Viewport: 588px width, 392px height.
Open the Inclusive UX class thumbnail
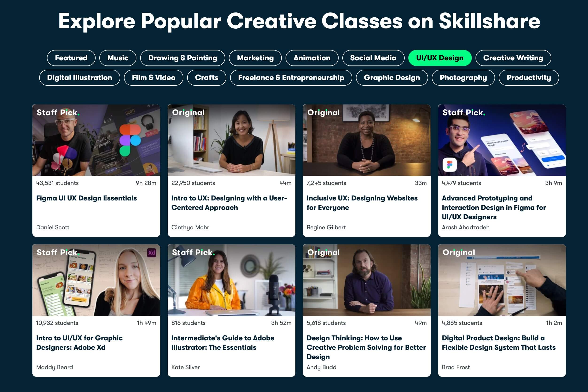tap(366, 140)
